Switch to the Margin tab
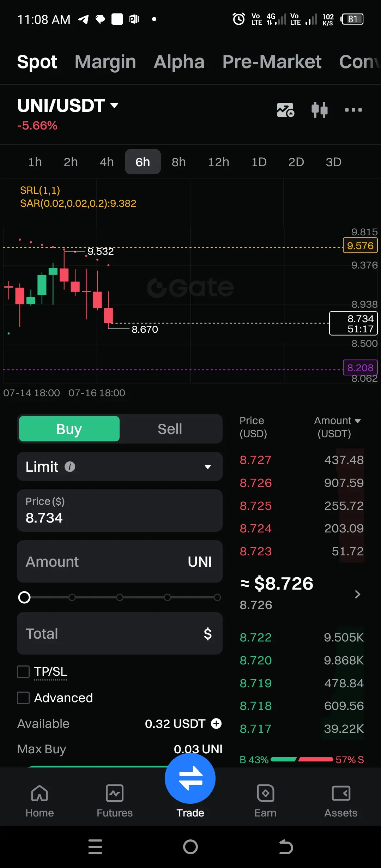The width and height of the screenshot is (381, 868). (105, 62)
